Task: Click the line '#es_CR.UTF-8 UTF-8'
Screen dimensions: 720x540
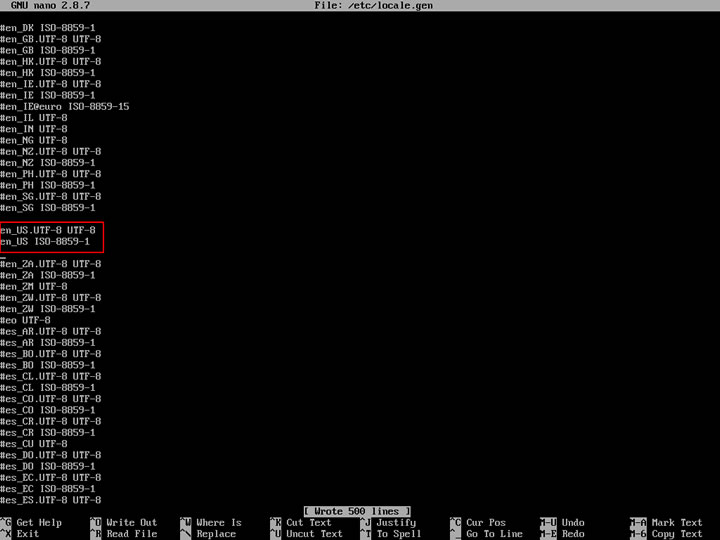Action: 51,422
